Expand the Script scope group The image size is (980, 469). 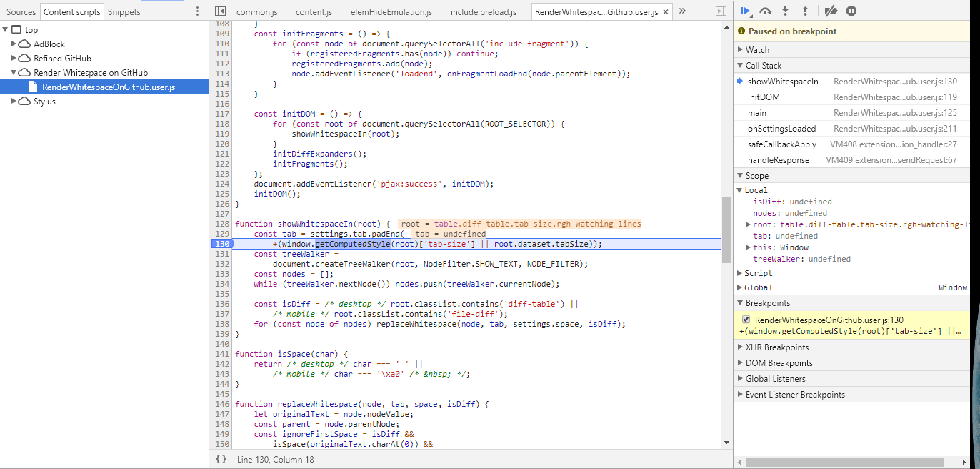(740, 273)
